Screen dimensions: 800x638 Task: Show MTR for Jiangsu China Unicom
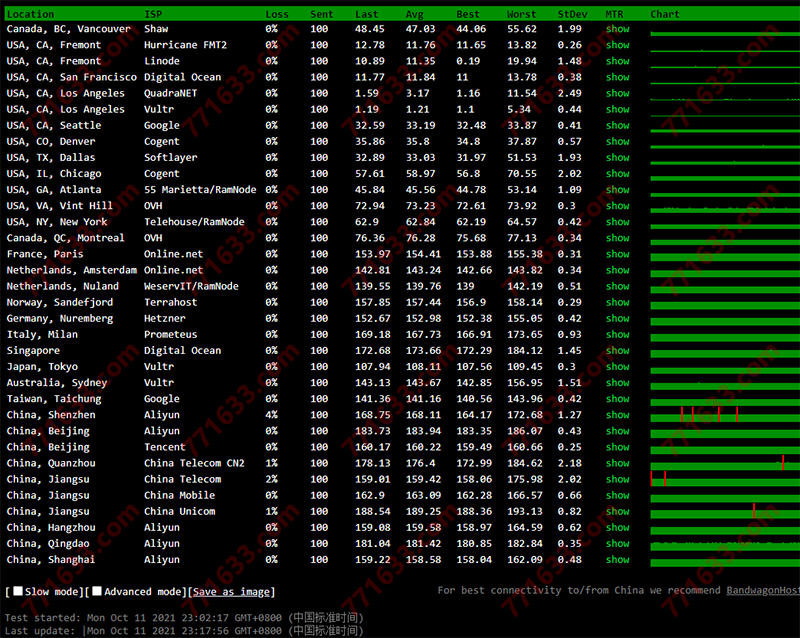click(617, 511)
